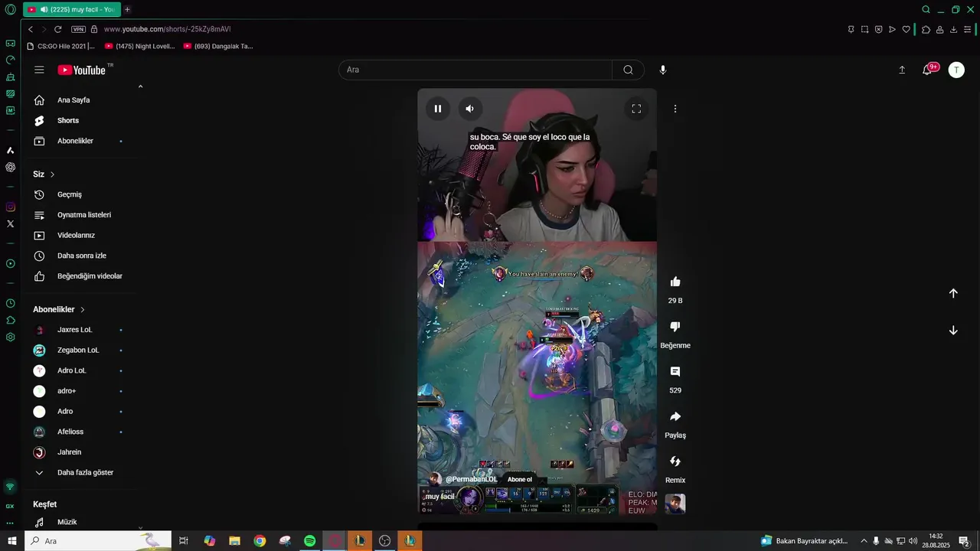Take a snapshot with capture icon
Image resolution: width=980 pixels, height=551 pixels.
[x=864, y=29]
